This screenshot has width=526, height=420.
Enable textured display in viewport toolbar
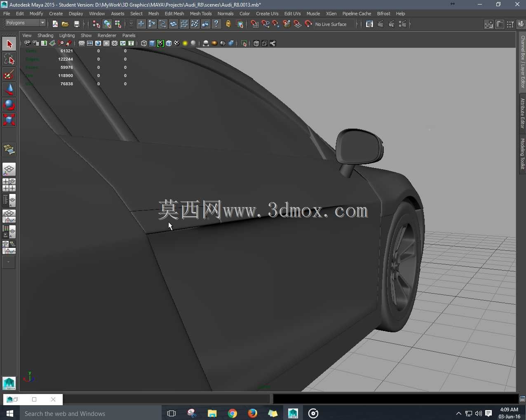point(177,43)
